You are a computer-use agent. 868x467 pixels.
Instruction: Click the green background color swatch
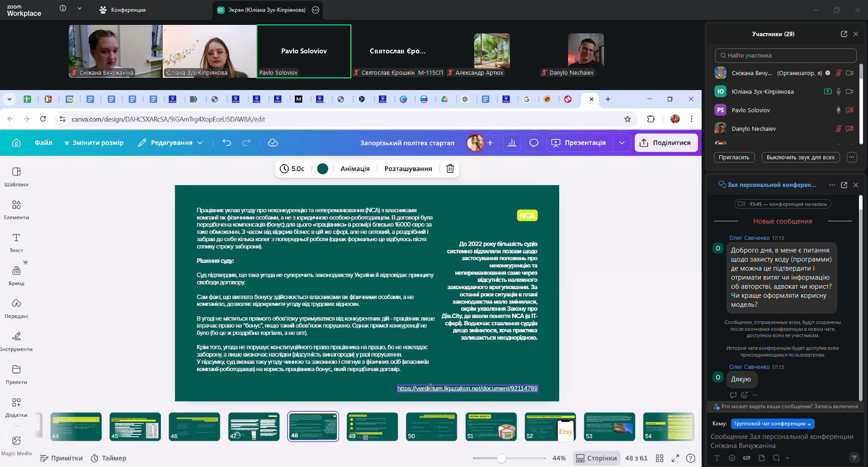click(x=323, y=169)
